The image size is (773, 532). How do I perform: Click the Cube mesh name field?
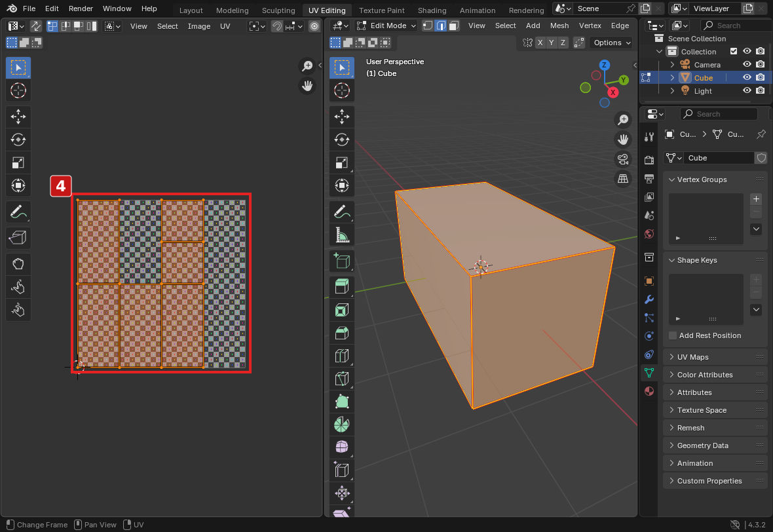719,158
